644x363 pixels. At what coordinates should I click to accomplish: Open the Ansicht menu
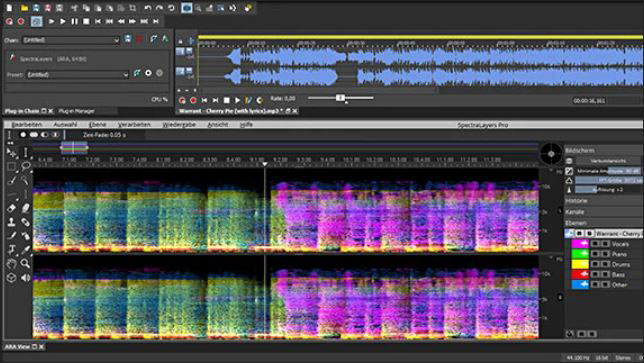pyautogui.click(x=218, y=124)
